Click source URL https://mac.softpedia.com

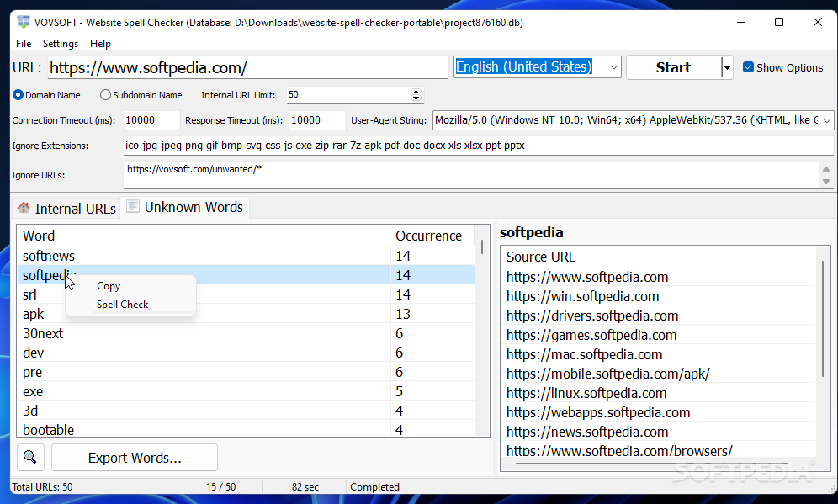pyautogui.click(x=584, y=354)
